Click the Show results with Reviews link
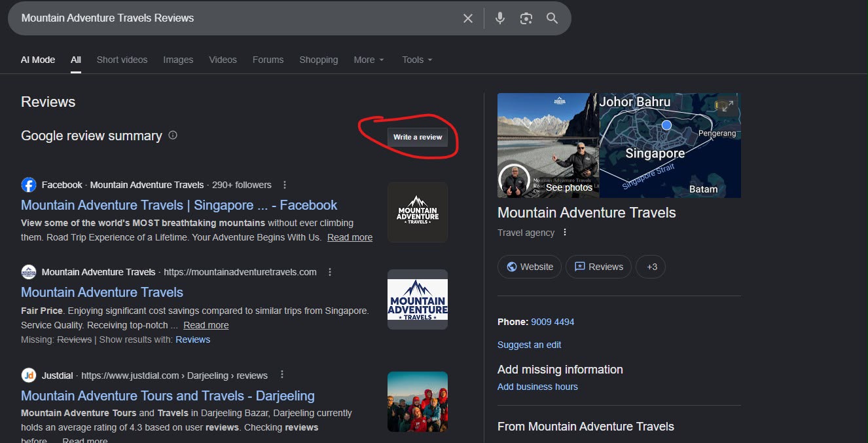This screenshot has width=868, height=443. click(x=193, y=339)
